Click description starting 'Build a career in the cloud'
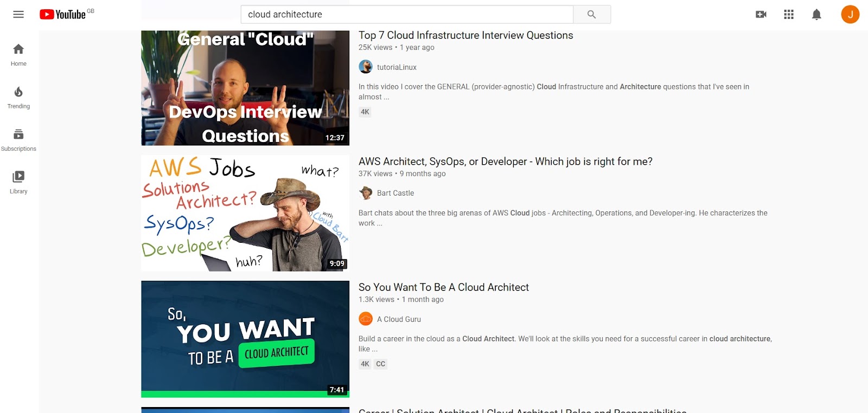868x413 pixels. pyautogui.click(x=565, y=344)
